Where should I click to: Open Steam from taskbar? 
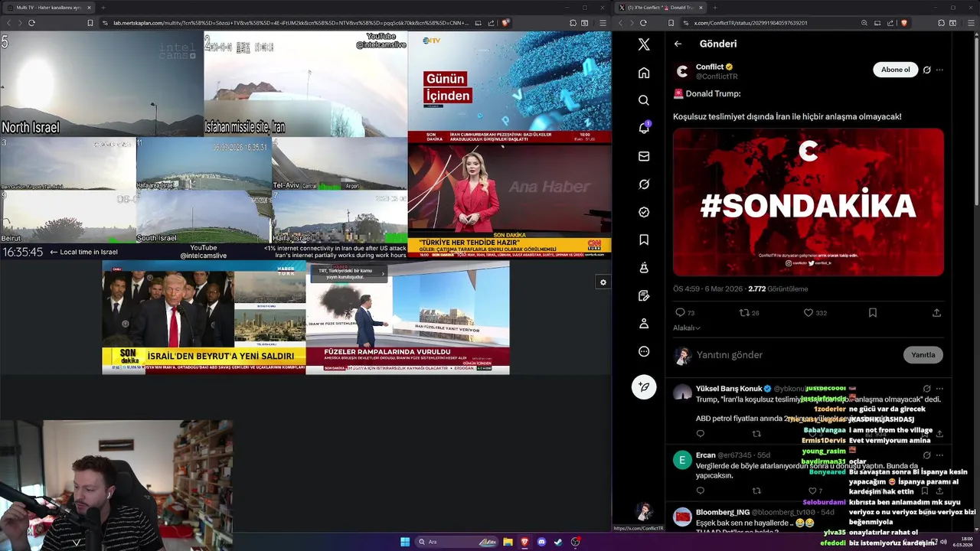click(558, 542)
